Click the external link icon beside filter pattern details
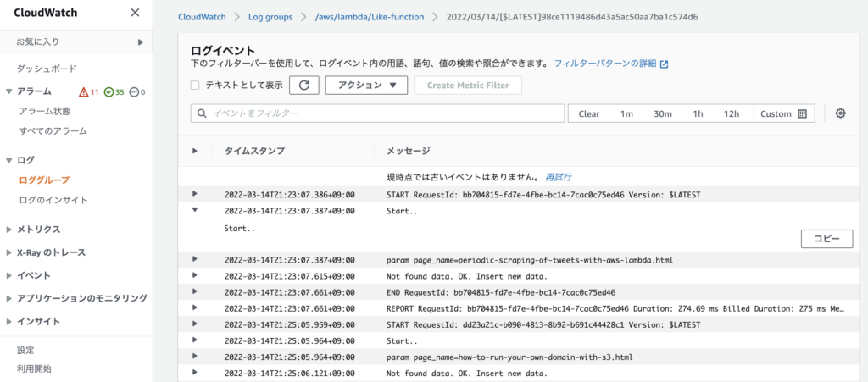Image resolution: width=868 pixels, height=382 pixels. tap(665, 64)
